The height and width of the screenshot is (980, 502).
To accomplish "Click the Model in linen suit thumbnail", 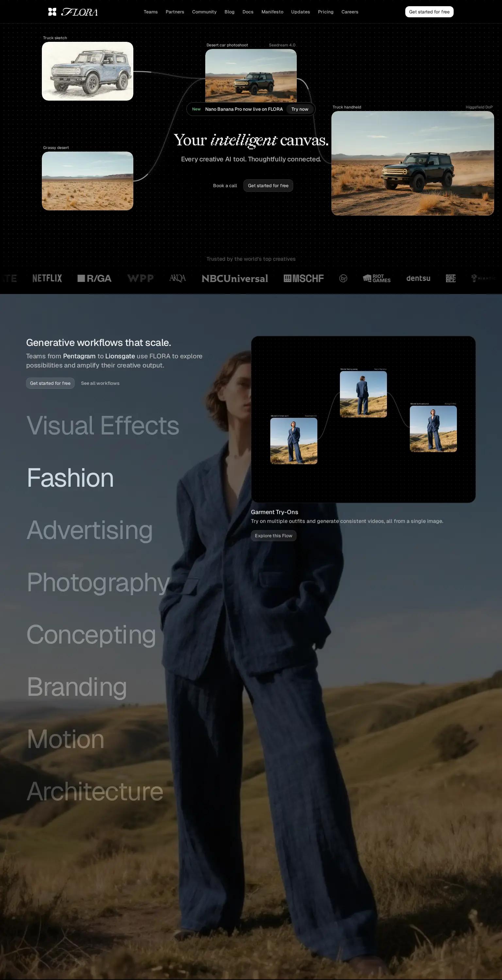I will click(294, 441).
